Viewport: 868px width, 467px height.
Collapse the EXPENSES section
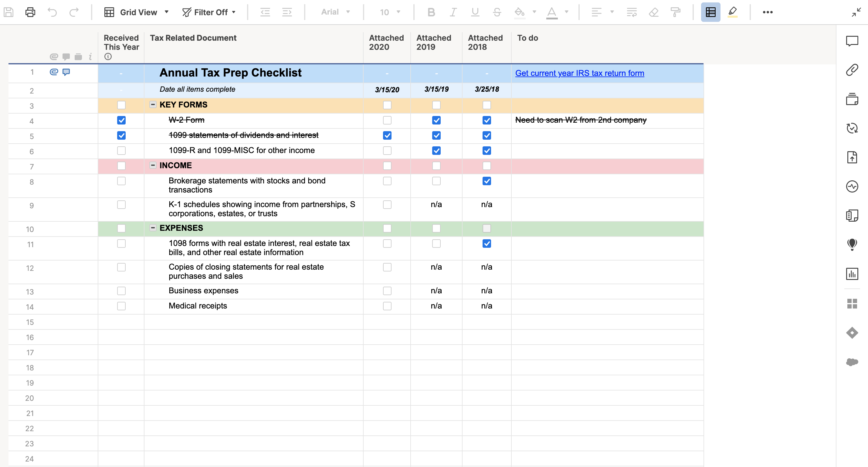[153, 228]
